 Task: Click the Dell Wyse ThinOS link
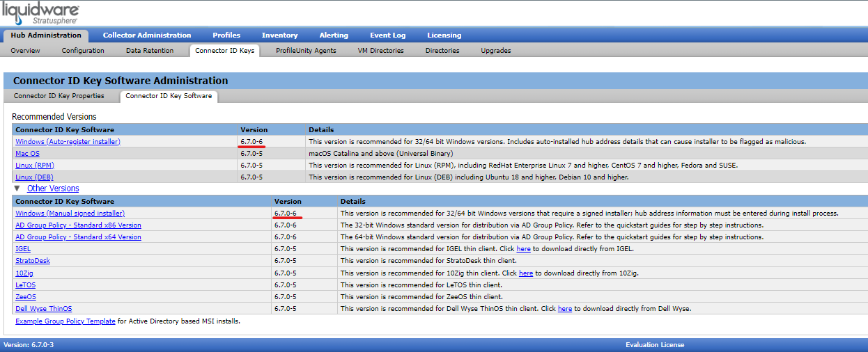(x=43, y=308)
